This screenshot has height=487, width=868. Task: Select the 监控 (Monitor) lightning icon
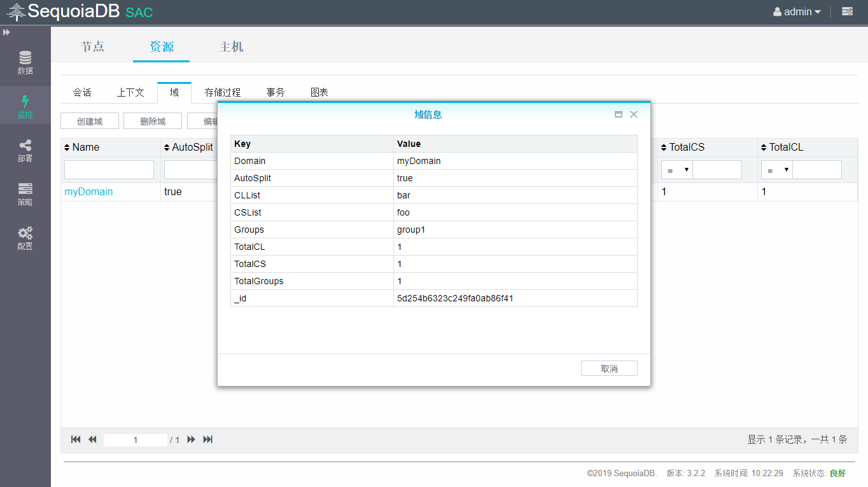pos(25,107)
